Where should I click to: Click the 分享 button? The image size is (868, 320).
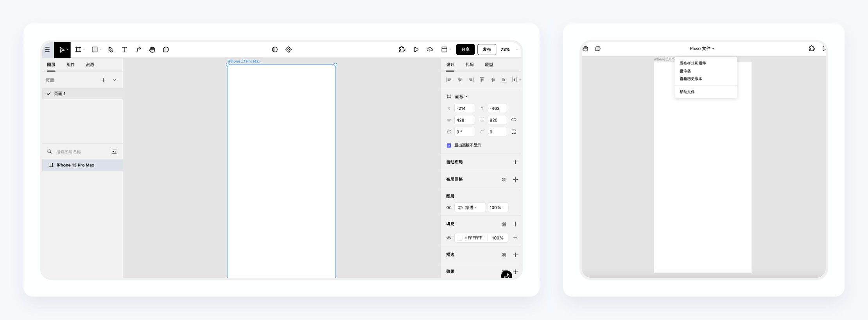(465, 50)
